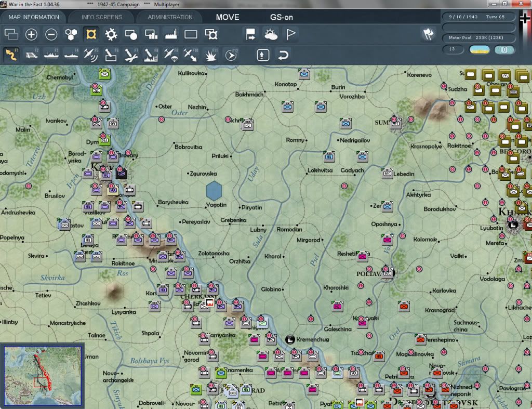
Task: Click the rectangle with target frame icon
Action: pos(211,34)
